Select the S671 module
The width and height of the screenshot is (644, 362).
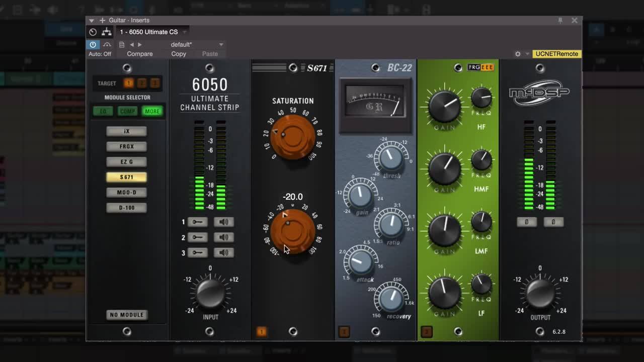pos(126,177)
